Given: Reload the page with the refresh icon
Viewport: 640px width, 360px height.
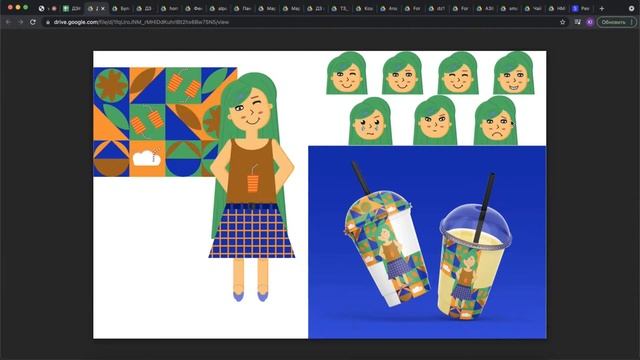Looking at the screenshot, I should (x=33, y=22).
